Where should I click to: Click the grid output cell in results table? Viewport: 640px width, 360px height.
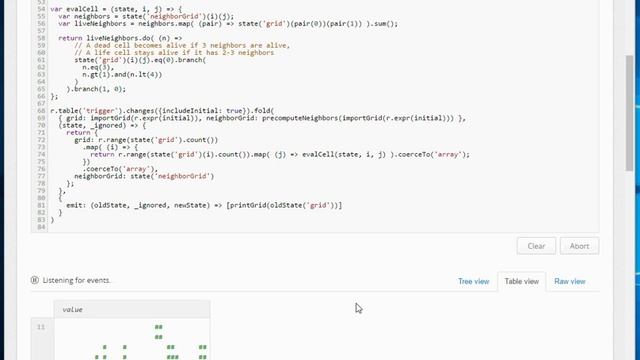(132, 340)
